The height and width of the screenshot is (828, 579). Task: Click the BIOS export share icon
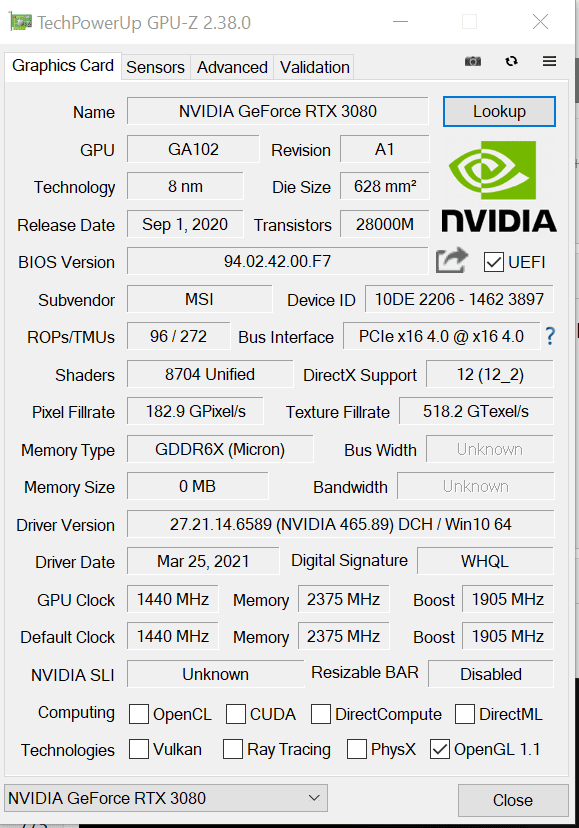452,260
